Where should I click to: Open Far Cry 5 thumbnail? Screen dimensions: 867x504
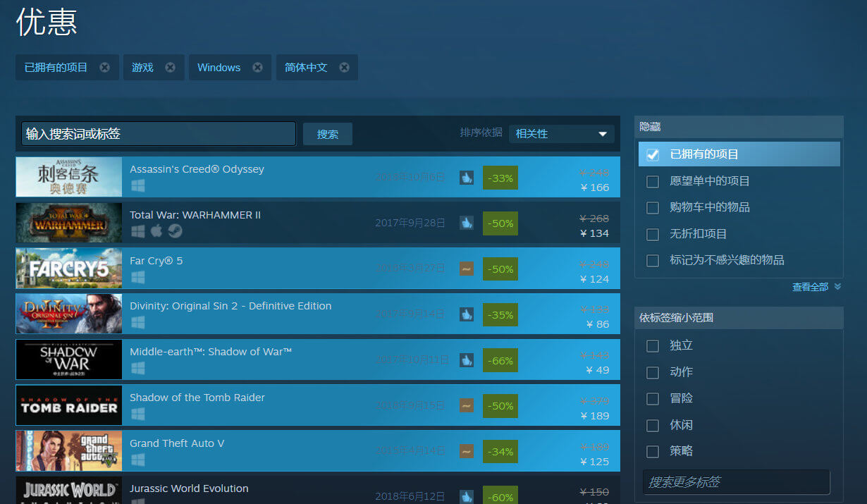point(69,269)
